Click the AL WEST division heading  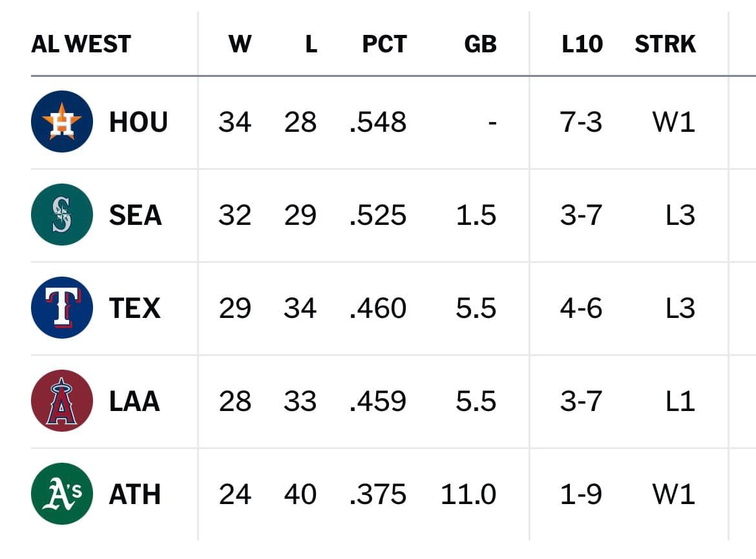(81, 44)
